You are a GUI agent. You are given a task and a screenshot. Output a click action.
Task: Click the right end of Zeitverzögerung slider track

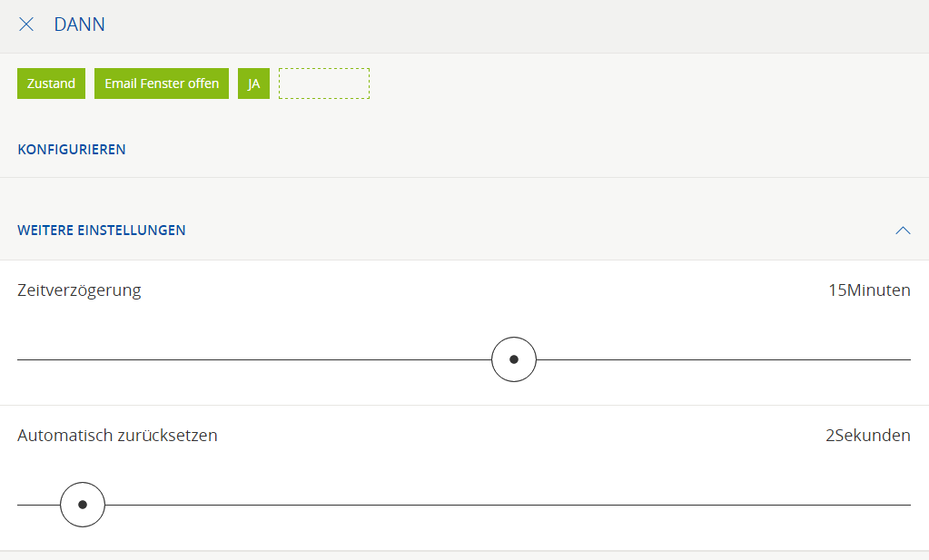[x=905, y=359]
